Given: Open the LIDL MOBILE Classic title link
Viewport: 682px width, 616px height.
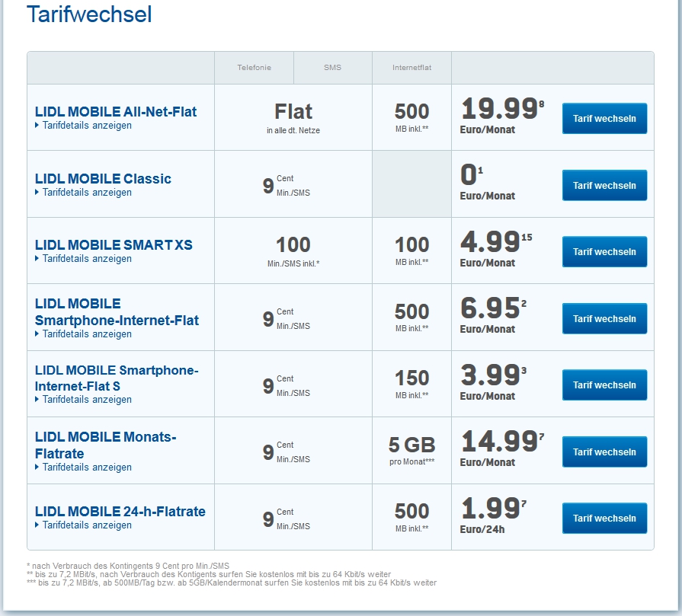Looking at the screenshot, I should (x=103, y=179).
